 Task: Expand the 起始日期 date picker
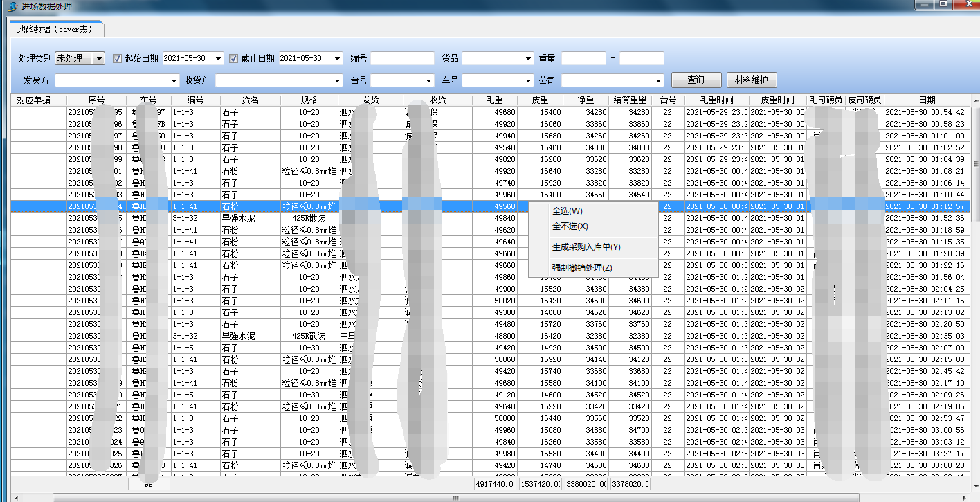tap(219, 59)
